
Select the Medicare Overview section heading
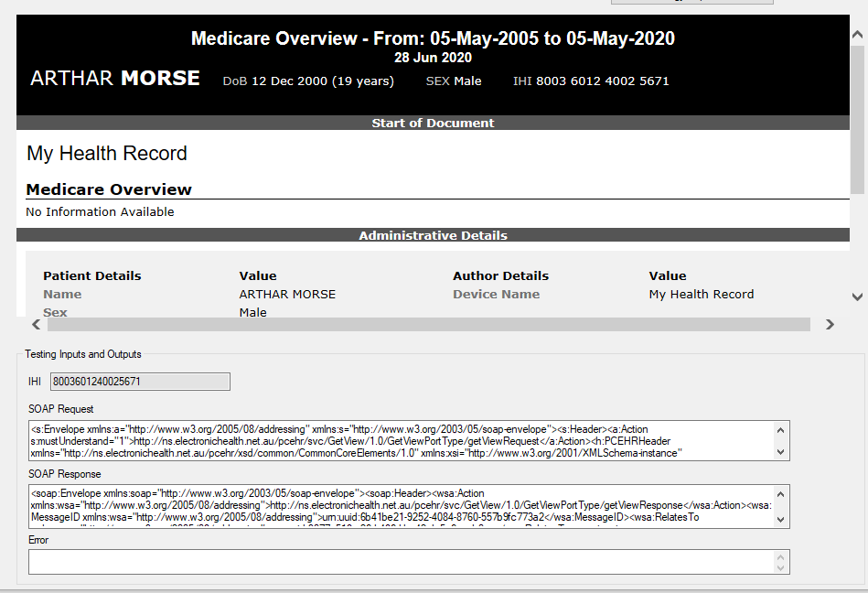(x=109, y=189)
